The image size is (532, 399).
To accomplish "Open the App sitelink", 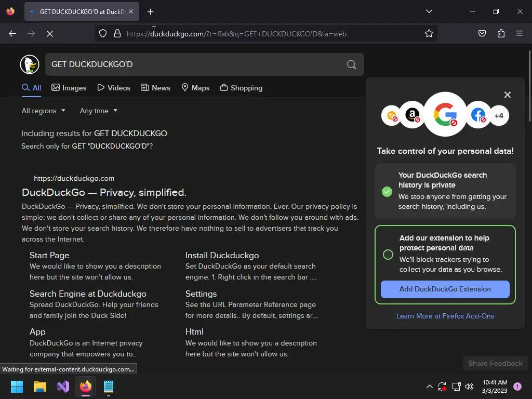I will tap(37, 332).
